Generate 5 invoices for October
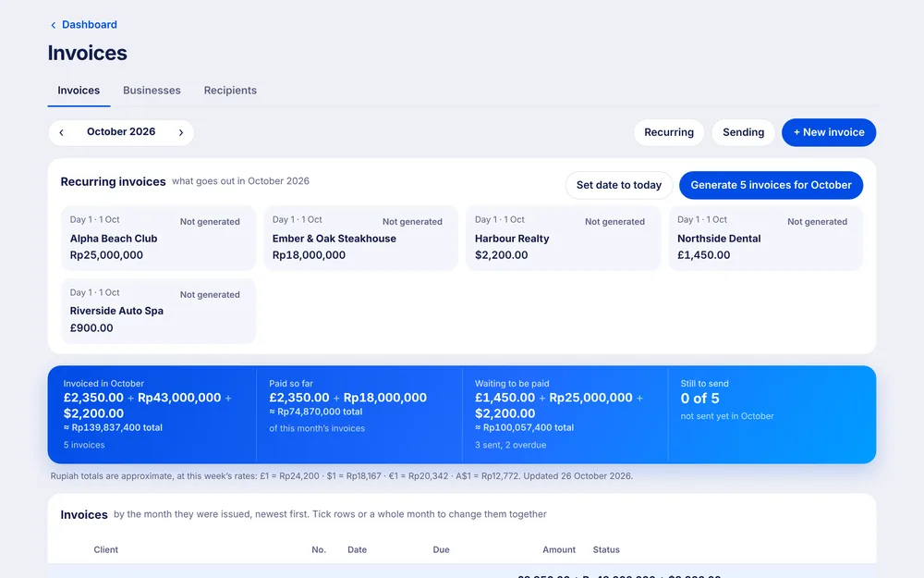Screen dimensions: 924x578 (771, 185)
